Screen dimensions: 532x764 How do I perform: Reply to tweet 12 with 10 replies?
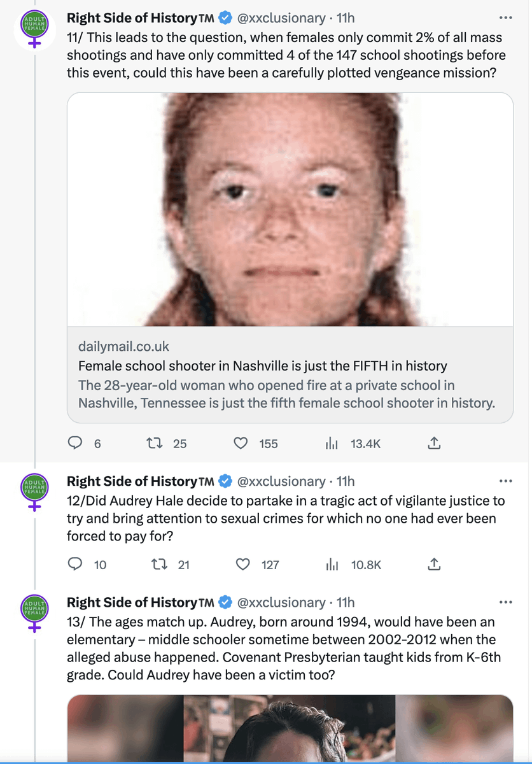[x=76, y=563]
